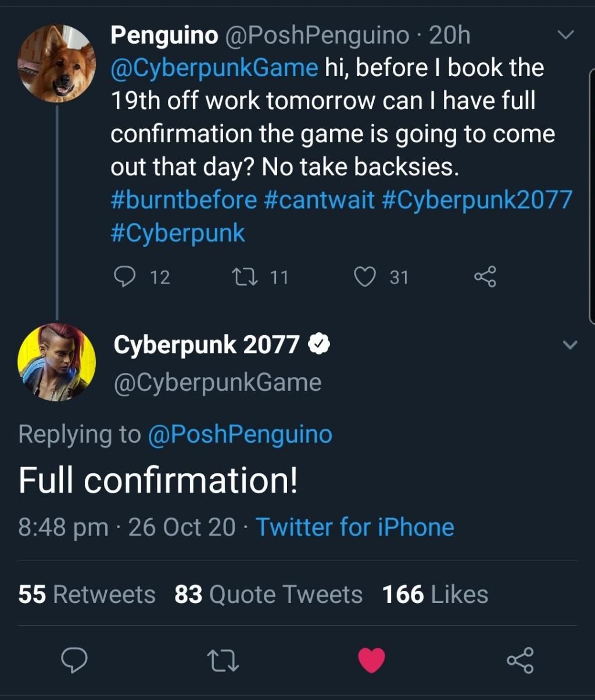Reply to Penguino's tweet

(x=125, y=277)
